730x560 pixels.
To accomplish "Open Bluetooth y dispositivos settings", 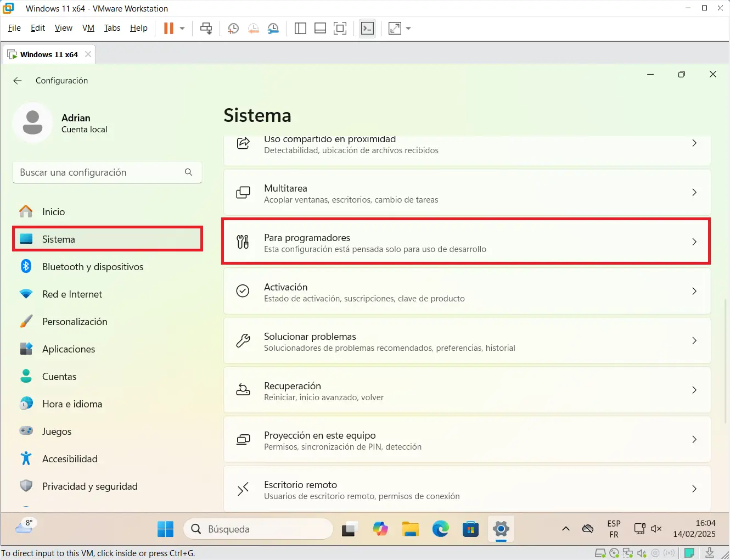I will click(108, 267).
